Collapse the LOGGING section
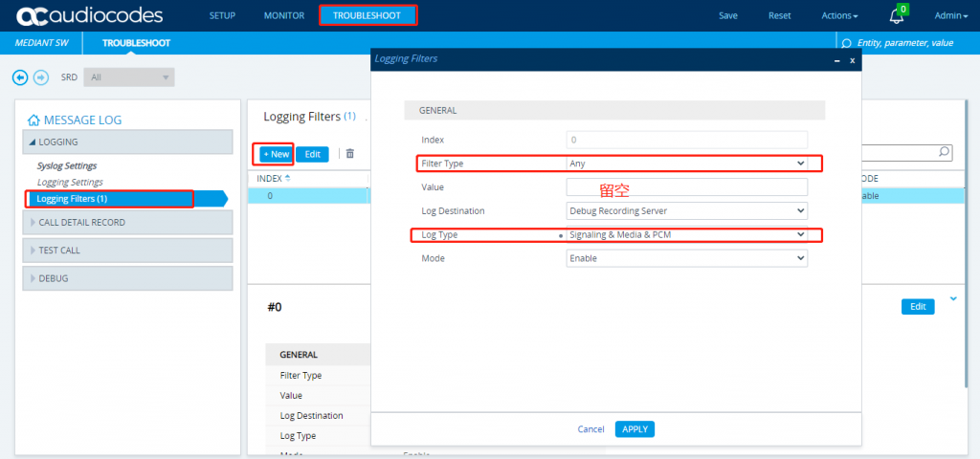The height and width of the screenshot is (459, 980). [127, 142]
